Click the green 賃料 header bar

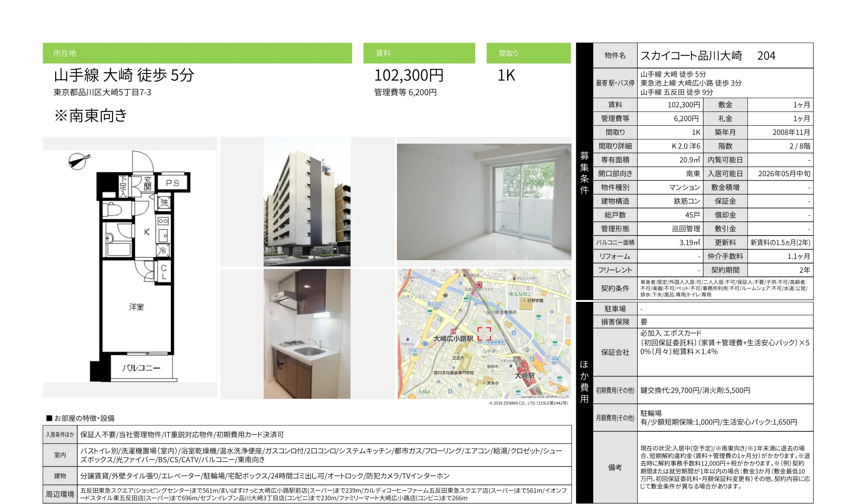click(x=419, y=53)
